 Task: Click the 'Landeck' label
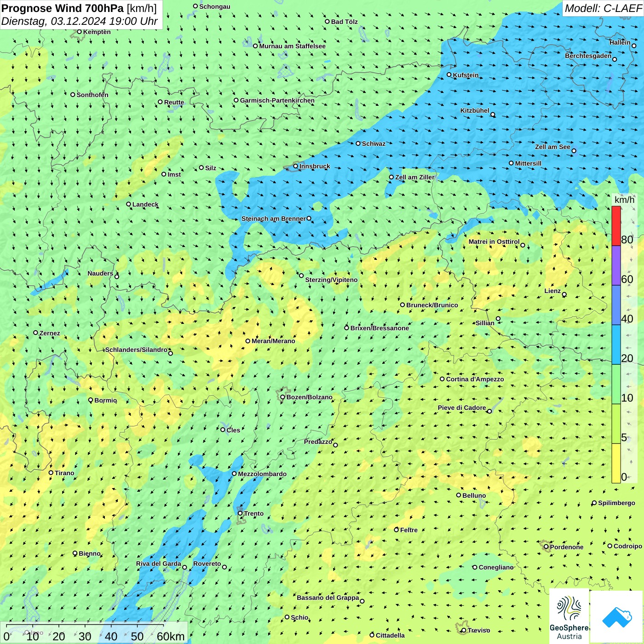click(x=145, y=204)
